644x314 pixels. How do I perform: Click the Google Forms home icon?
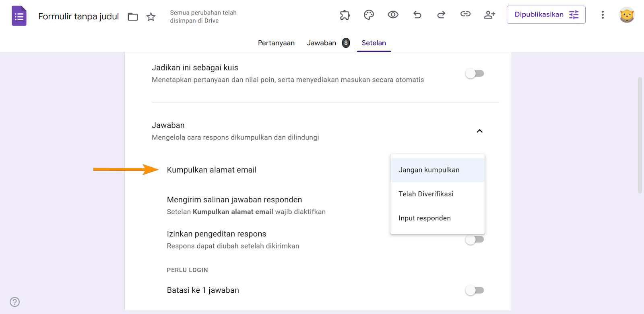pyautogui.click(x=19, y=16)
